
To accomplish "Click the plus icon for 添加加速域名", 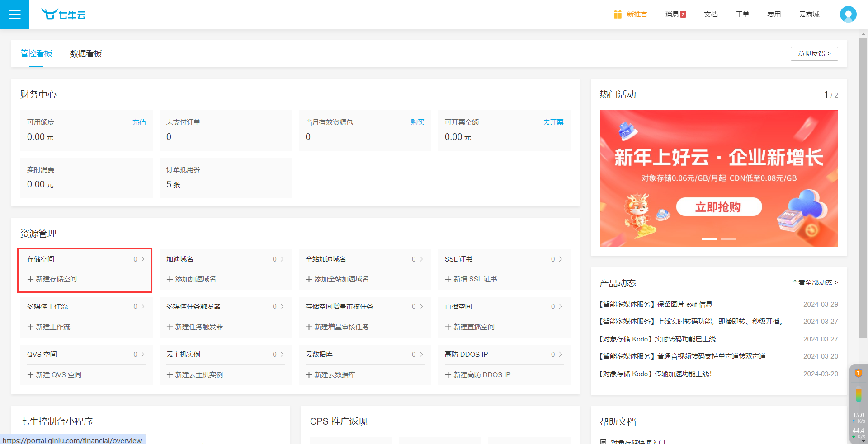I will click(x=170, y=279).
